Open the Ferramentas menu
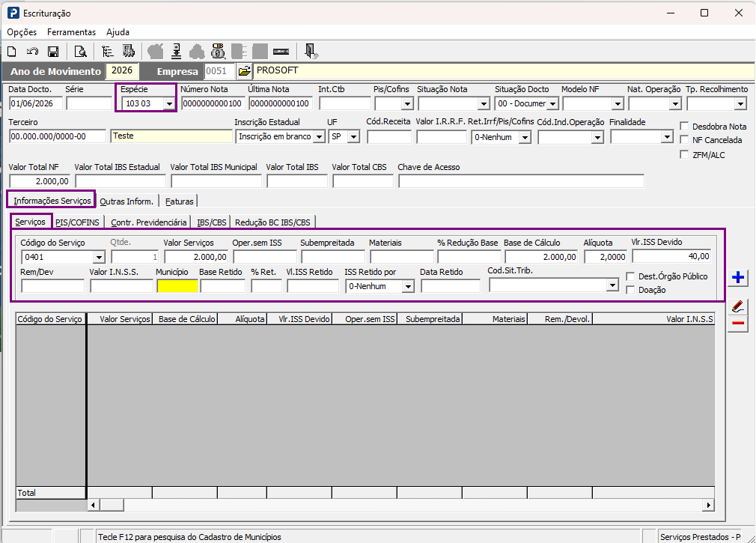Image resolution: width=756 pixels, height=543 pixels. click(71, 32)
